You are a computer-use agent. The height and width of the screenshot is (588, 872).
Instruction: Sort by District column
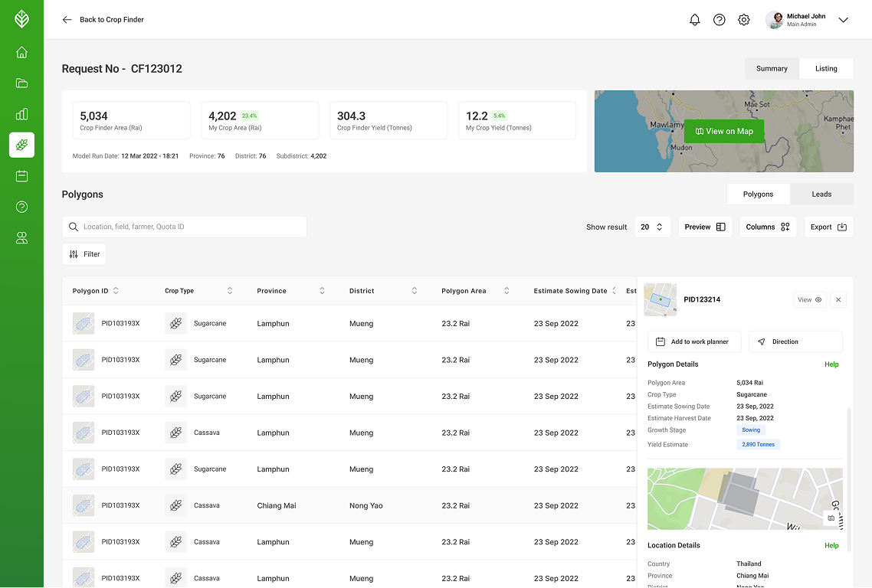[415, 291]
